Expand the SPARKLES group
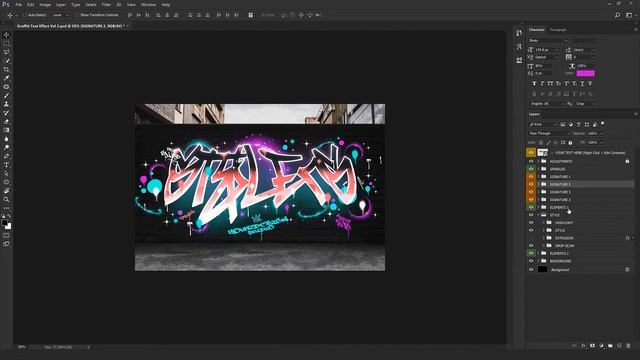640x360 pixels. tap(539, 169)
